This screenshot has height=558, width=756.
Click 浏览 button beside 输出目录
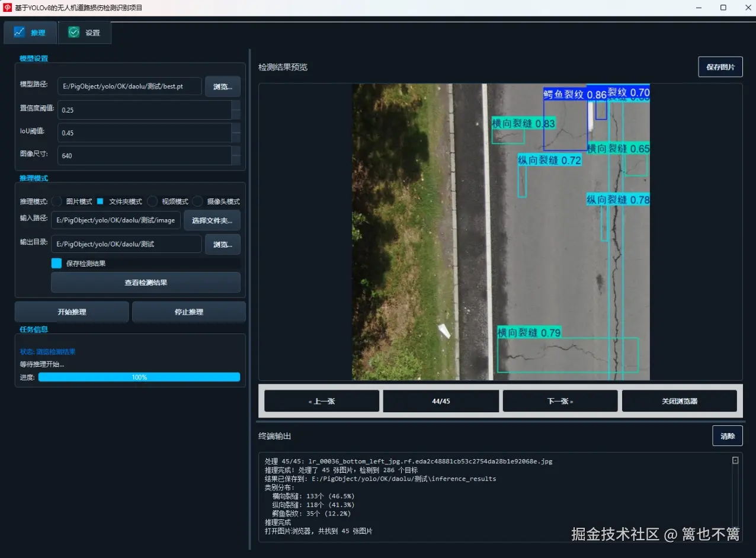click(223, 244)
